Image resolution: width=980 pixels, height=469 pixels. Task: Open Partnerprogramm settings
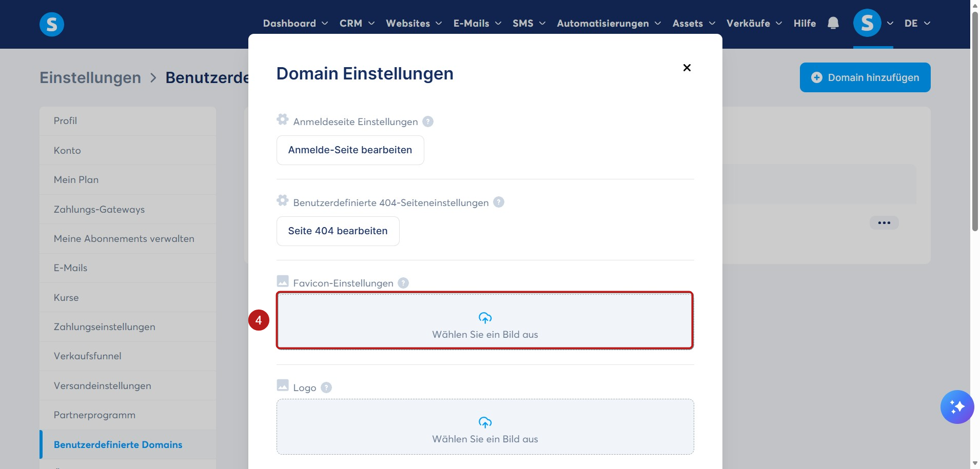coord(128,415)
